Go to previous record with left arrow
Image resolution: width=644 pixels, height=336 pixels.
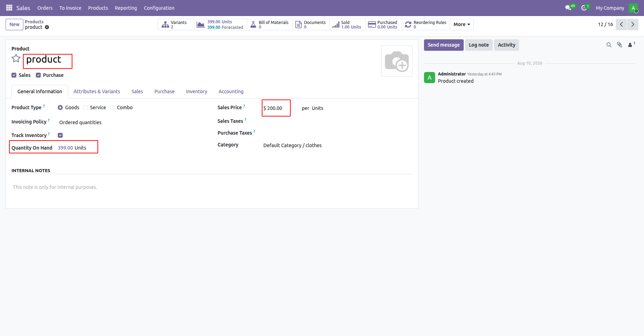click(621, 24)
